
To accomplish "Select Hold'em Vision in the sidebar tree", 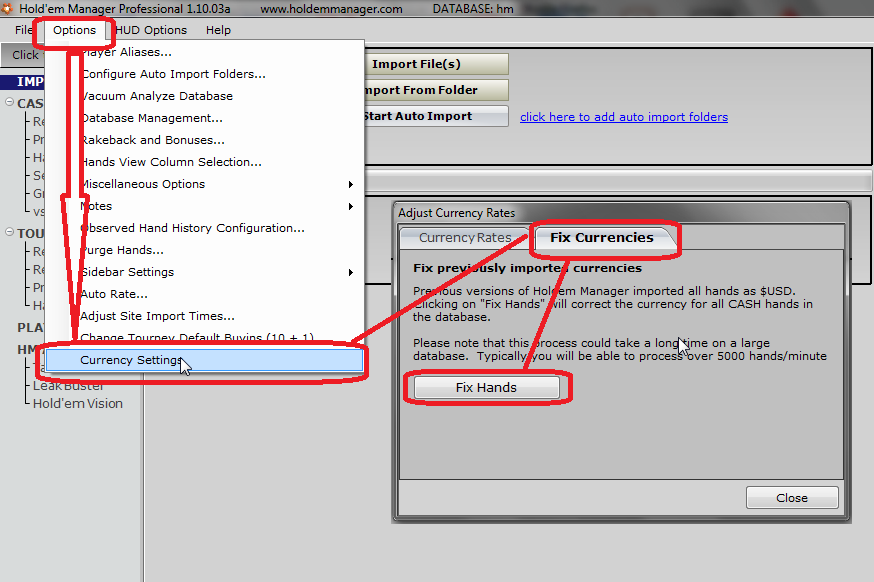I will point(77,404).
